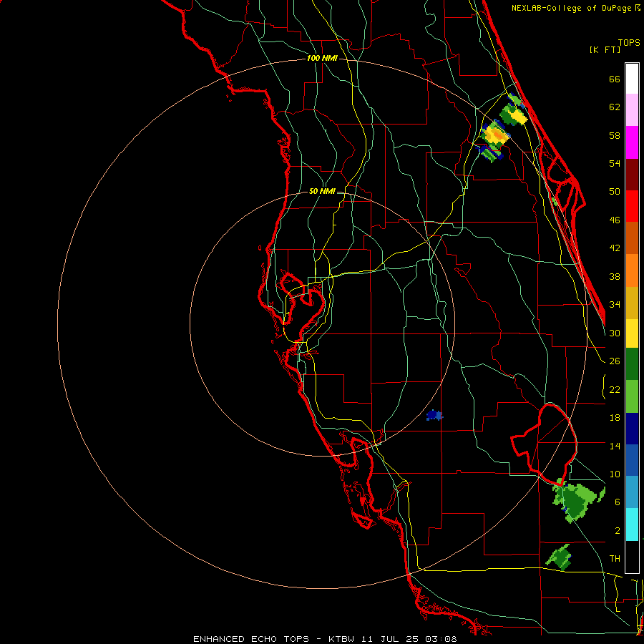Viewport: 644px width, 644px height.
Task: Click the "62" legend value
Action: (x=615, y=107)
